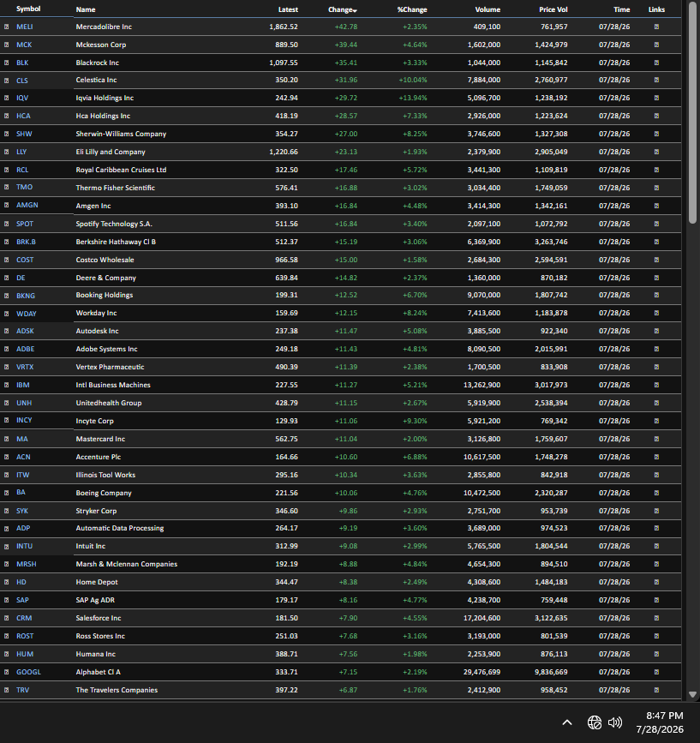Open the TMO symbol link
This screenshot has height=743, width=700.
25,187
